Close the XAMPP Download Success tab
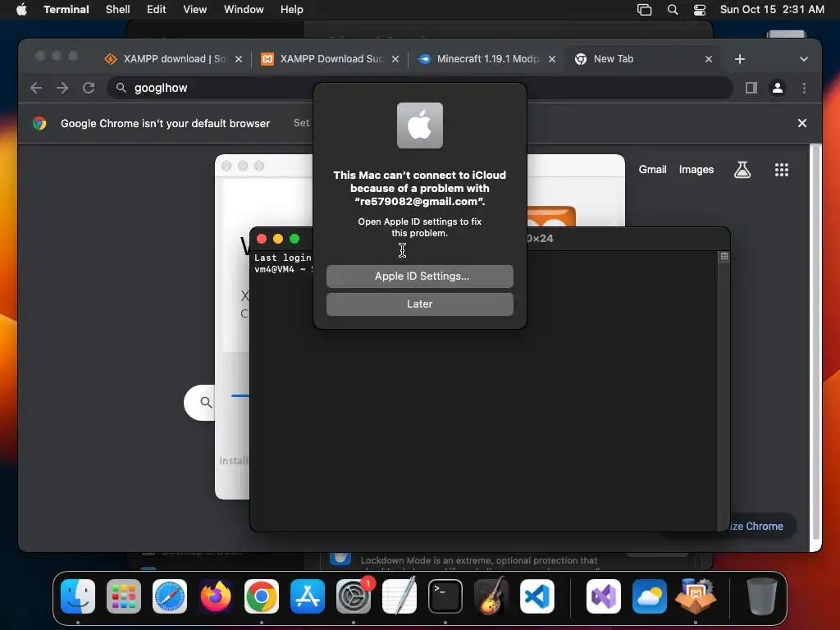 click(395, 59)
